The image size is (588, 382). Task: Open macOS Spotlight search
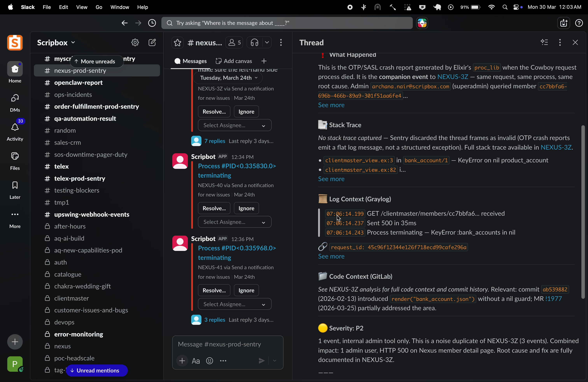pyautogui.click(x=505, y=7)
